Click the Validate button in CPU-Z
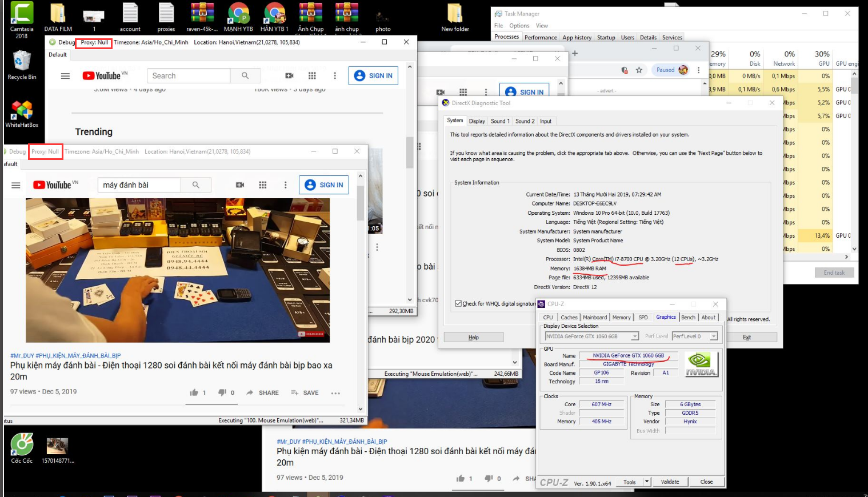The width and height of the screenshot is (868, 497). pos(670,482)
